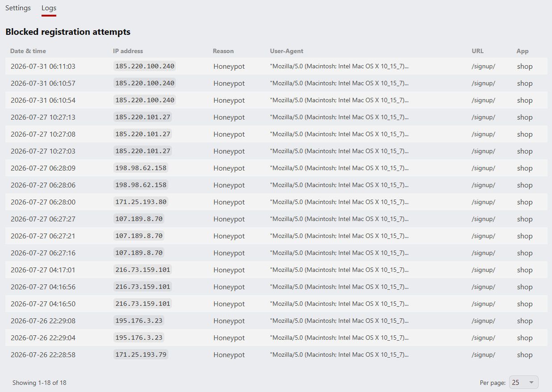This screenshot has height=392, width=552.
Task: Switch to the Settings tab
Action: tap(18, 8)
